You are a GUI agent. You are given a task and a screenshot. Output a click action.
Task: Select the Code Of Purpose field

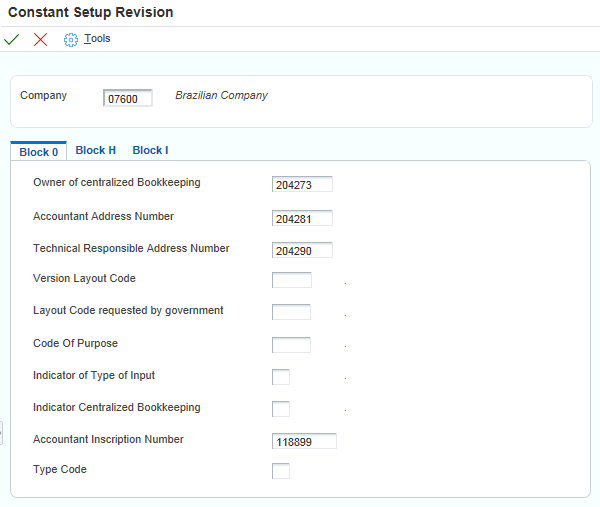pos(291,345)
